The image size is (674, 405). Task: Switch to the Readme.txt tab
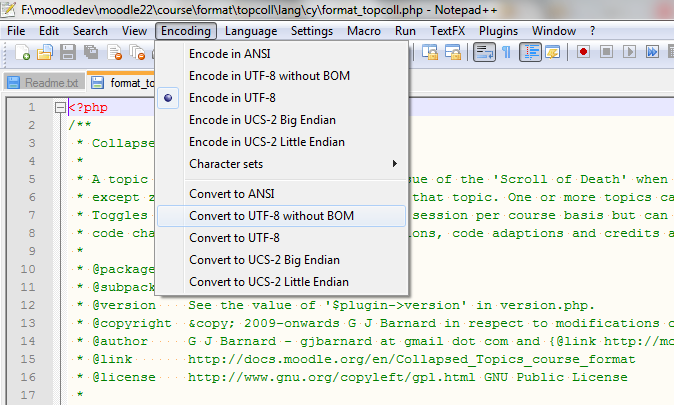pos(43,83)
